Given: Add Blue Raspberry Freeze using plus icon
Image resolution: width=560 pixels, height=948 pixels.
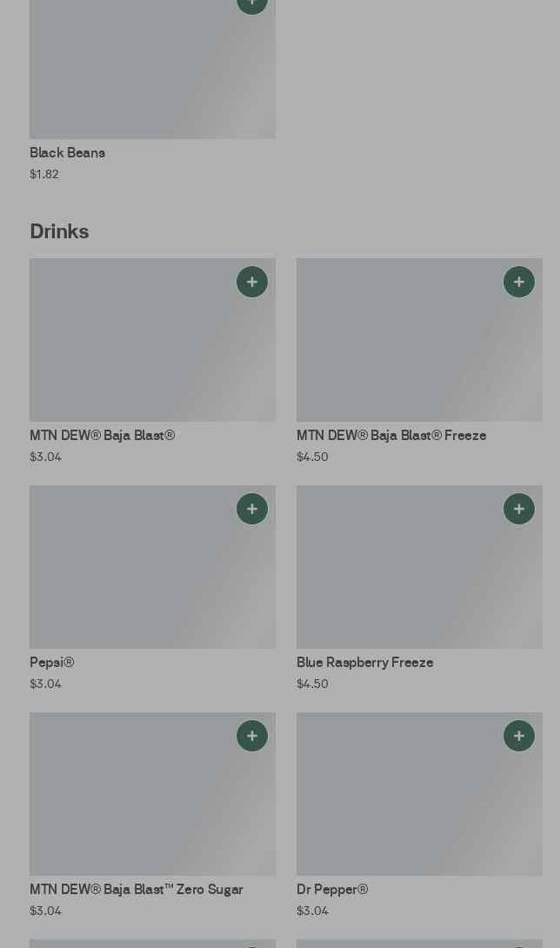Looking at the screenshot, I should (519, 509).
